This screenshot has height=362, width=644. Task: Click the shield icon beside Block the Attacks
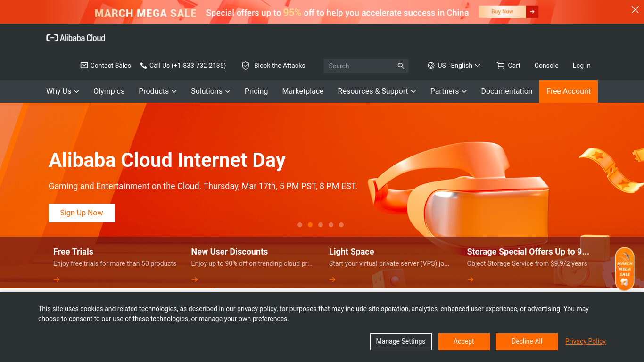click(246, 66)
